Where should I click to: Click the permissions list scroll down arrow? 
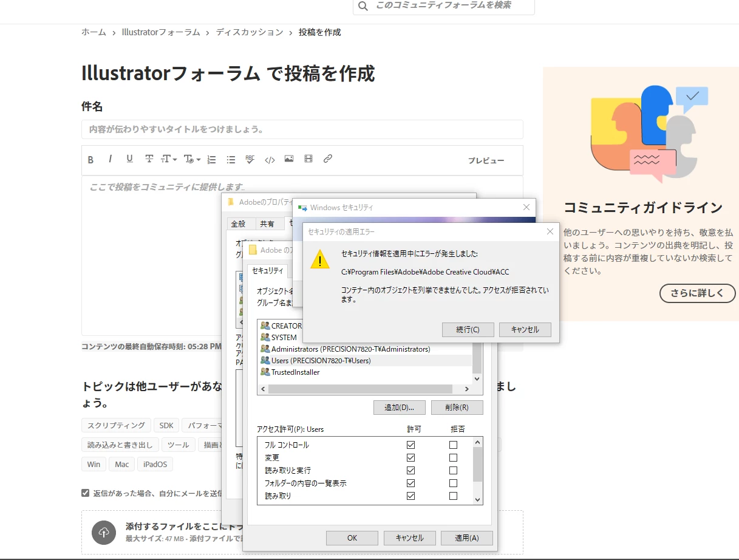pos(478,499)
